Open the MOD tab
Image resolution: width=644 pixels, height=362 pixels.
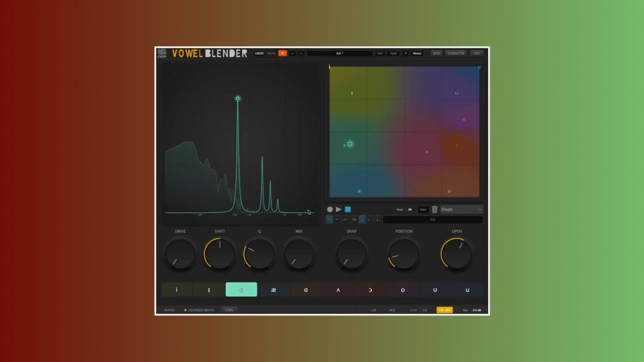click(436, 53)
